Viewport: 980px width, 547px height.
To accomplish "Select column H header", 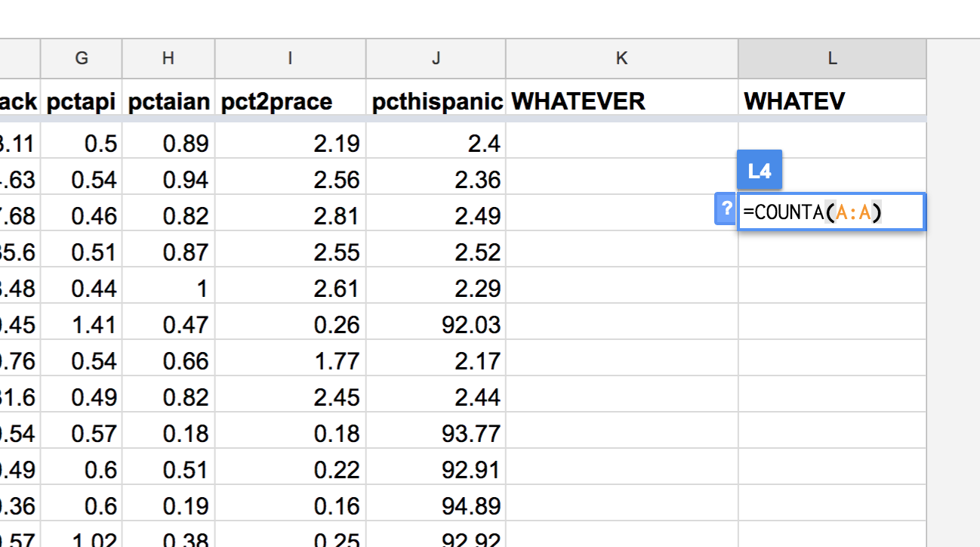I will click(168, 58).
